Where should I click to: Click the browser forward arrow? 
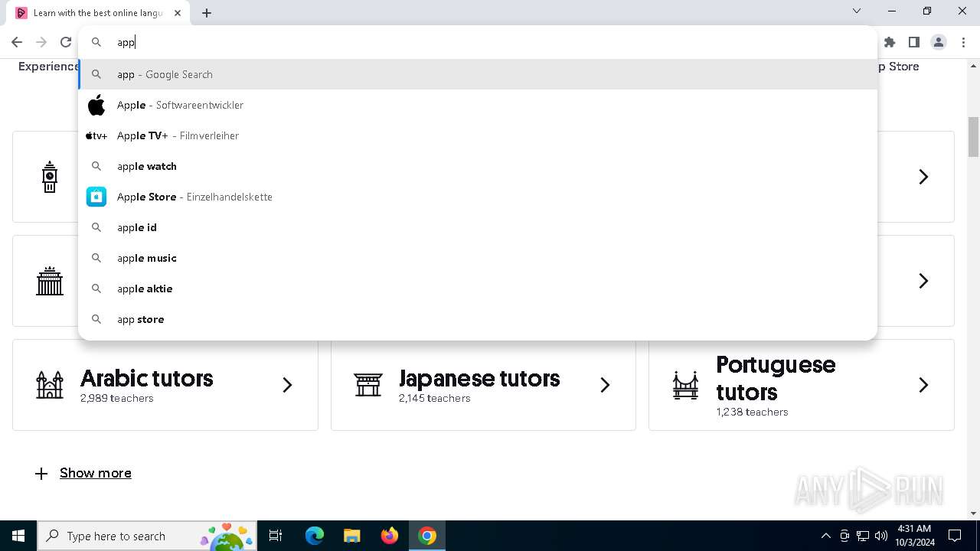click(x=41, y=42)
